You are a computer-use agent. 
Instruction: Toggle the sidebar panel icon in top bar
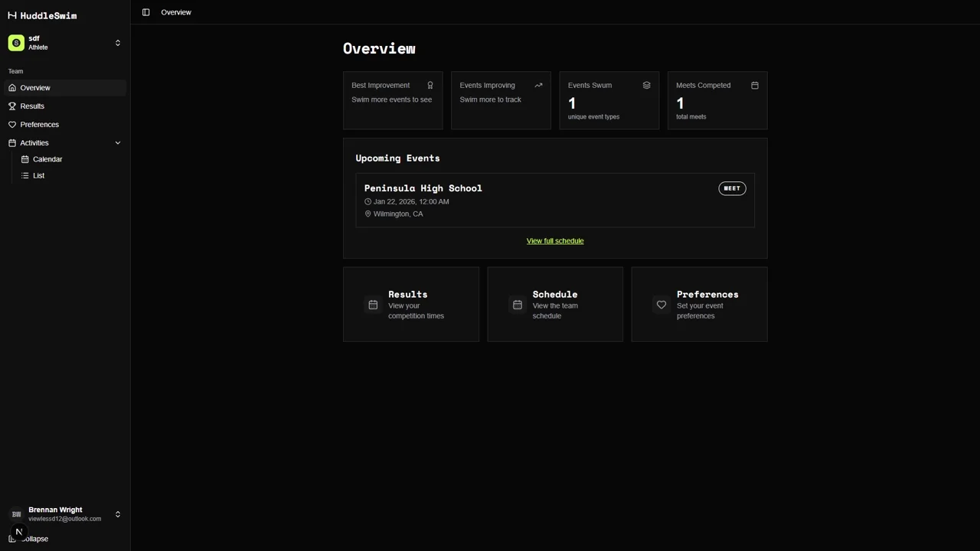[x=145, y=12]
